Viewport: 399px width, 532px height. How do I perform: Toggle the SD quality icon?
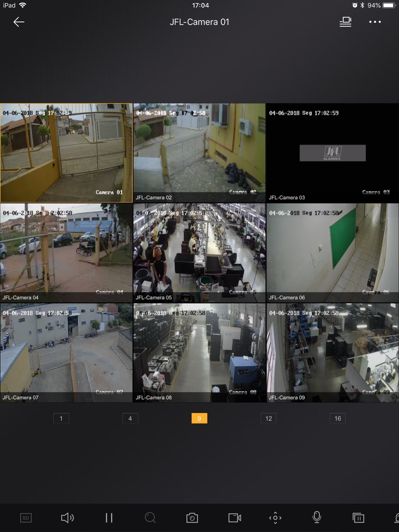click(x=26, y=518)
